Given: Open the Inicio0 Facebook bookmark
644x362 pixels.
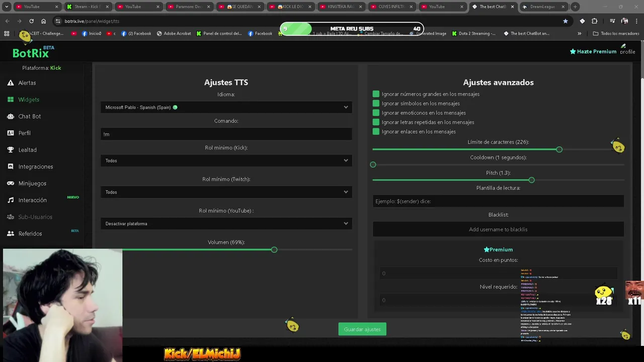Looking at the screenshot, I should [92, 34].
